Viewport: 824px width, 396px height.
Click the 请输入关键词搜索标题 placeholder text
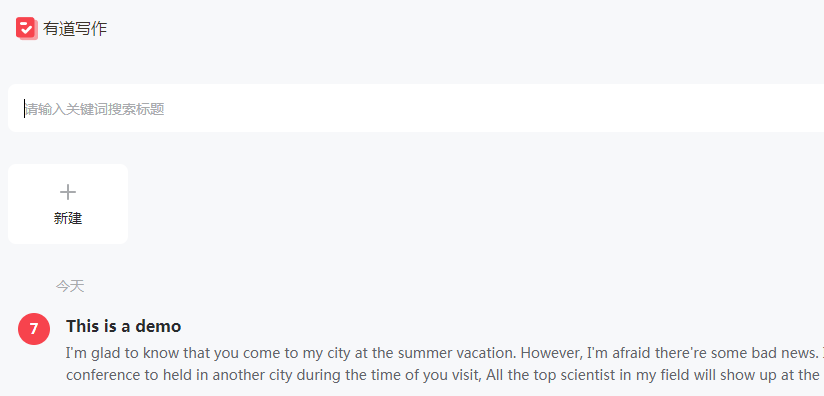[95, 109]
